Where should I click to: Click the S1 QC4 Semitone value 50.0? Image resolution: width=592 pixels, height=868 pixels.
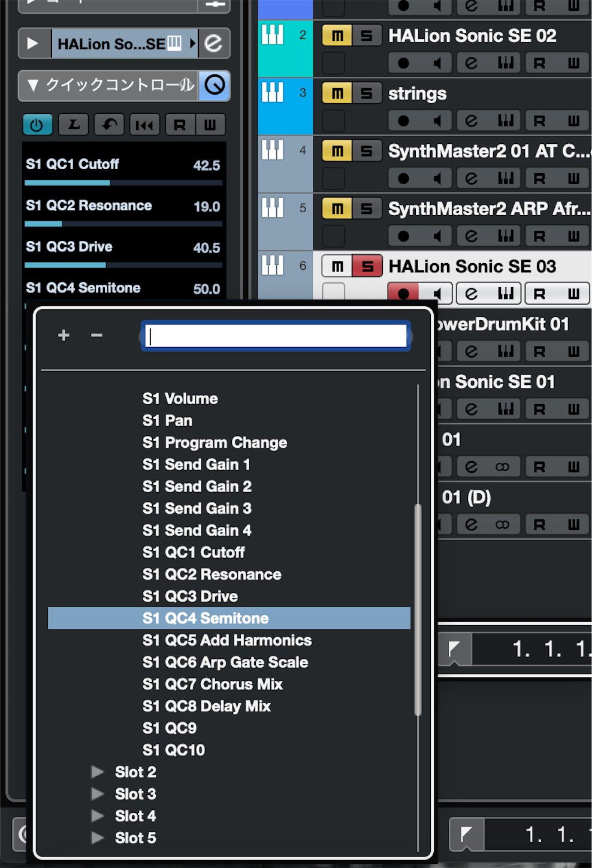pos(207,289)
